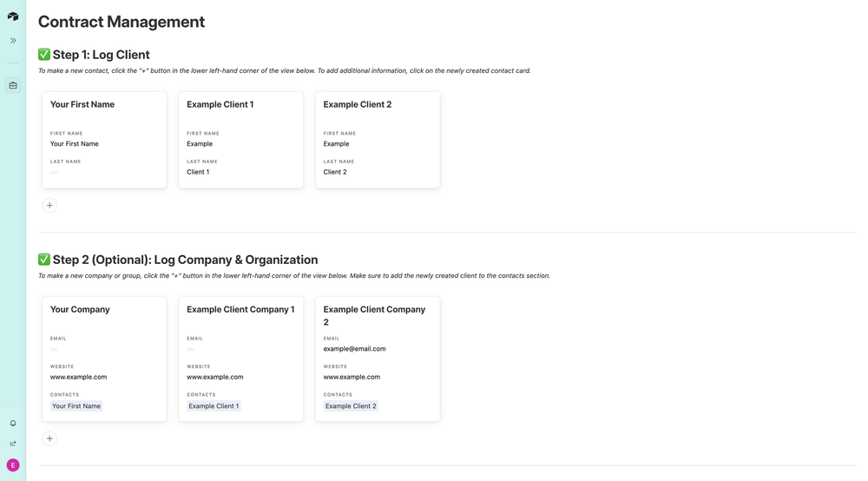
Task: Click the 'Your First Name' contact chip
Action: point(76,405)
